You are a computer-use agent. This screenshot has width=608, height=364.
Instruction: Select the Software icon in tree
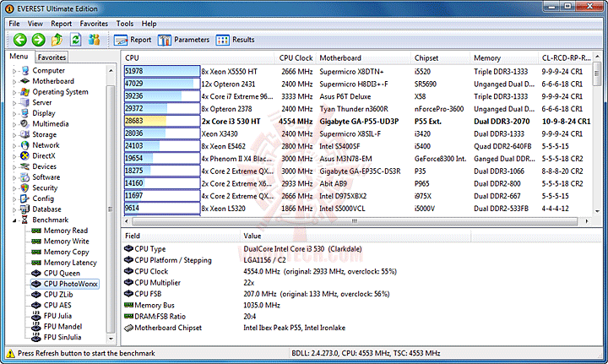[25, 177]
